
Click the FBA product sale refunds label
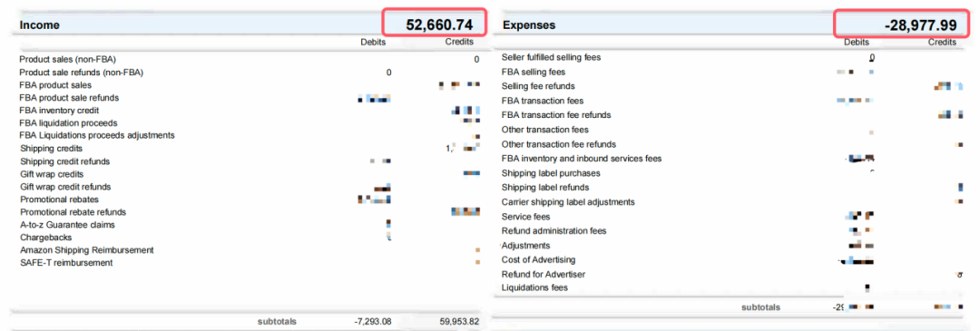(69, 98)
